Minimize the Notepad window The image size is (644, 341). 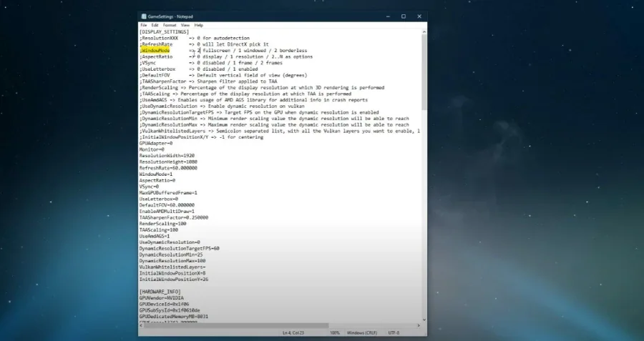click(388, 16)
